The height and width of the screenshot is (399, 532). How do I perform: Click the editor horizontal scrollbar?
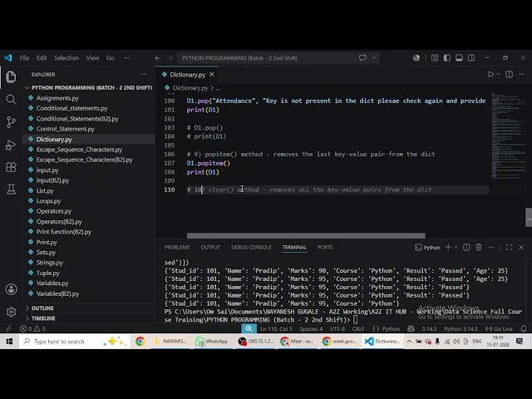[x=306, y=235]
